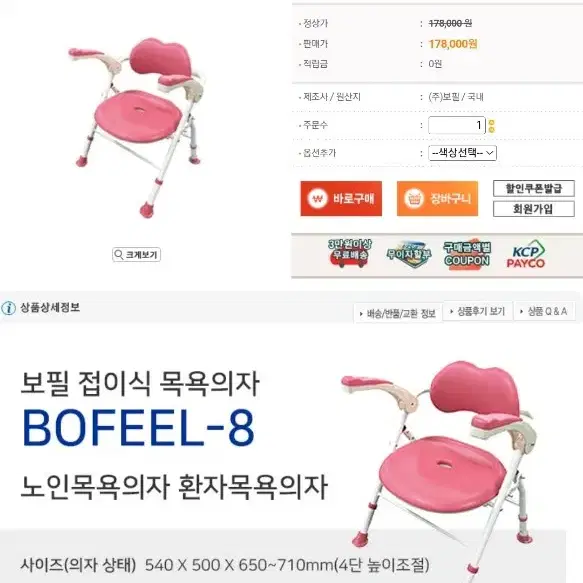The width and height of the screenshot is (583, 583).
Task: Click the basket icon on 장바구니
Action: coord(413,199)
